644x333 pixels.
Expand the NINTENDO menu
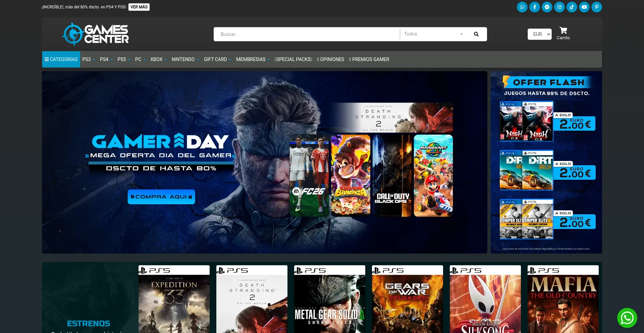point(185,59)
